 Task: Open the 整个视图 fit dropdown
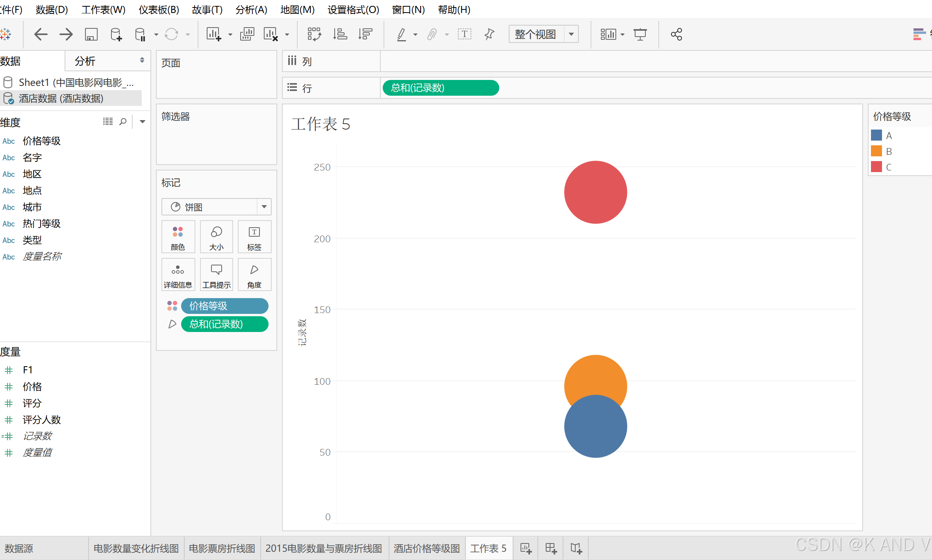click(x=571, y=34)
